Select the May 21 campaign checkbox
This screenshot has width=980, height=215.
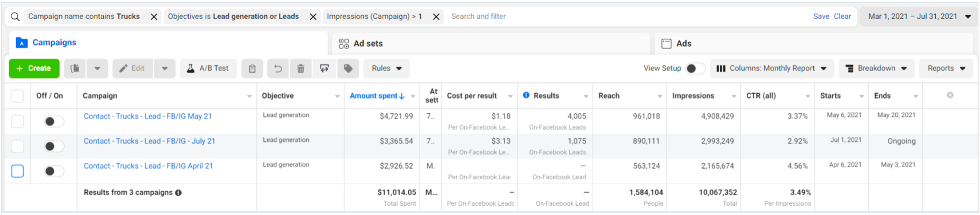tap(18, 121)
